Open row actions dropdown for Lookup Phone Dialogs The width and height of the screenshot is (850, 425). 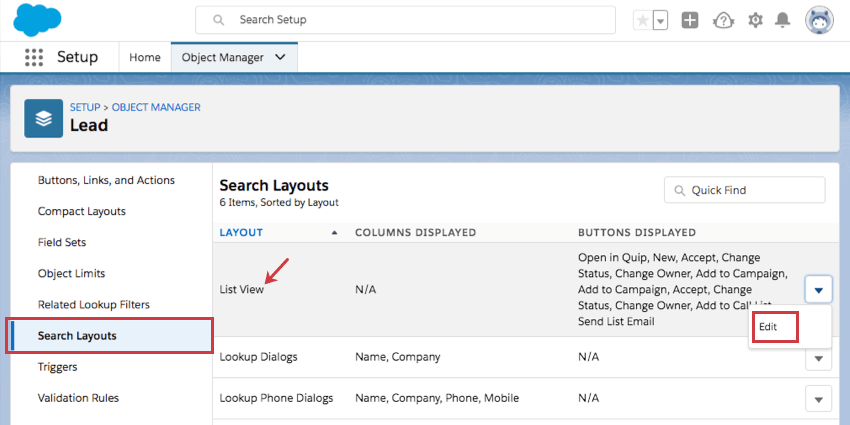click(x=818, y=399)
